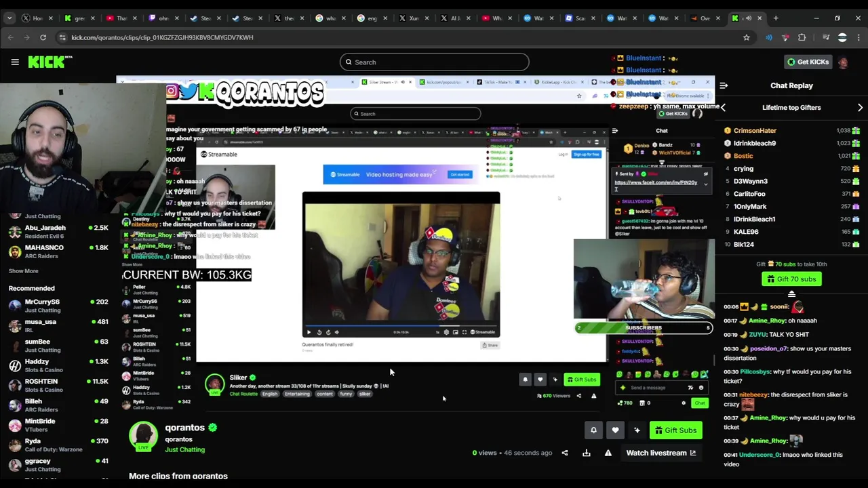Click the large Gift Subs button
This screenshot has height=488, width=868.
[x=675, y=430]
